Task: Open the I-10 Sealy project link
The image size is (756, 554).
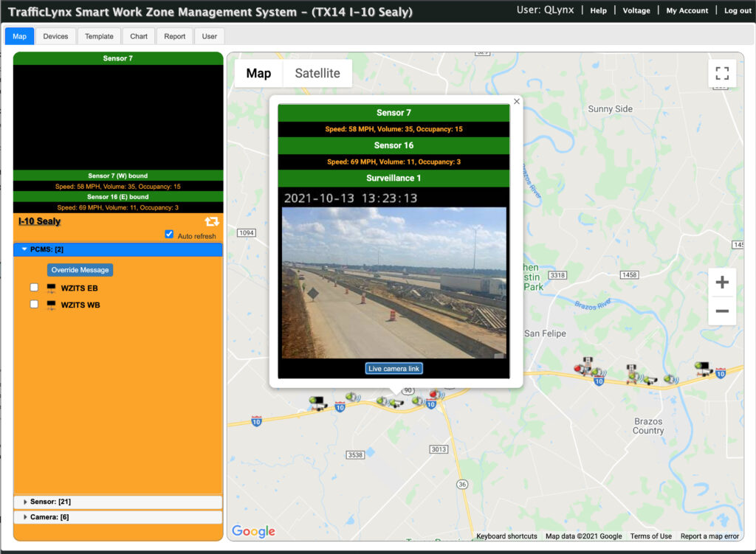Action: tap(40, 221)
